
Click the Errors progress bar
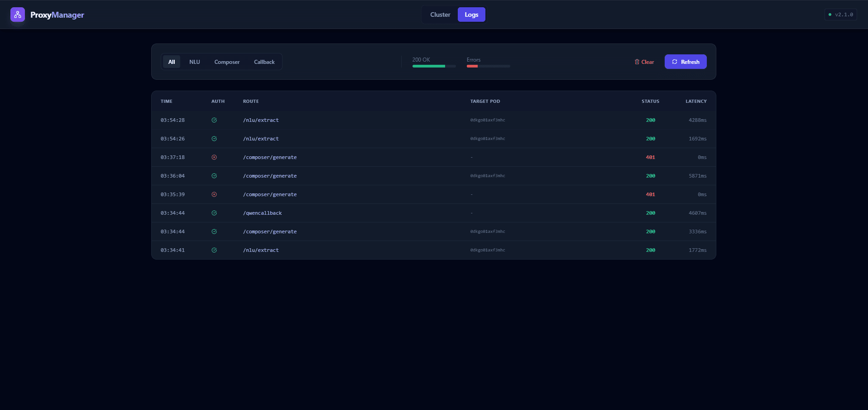[488, 66]
